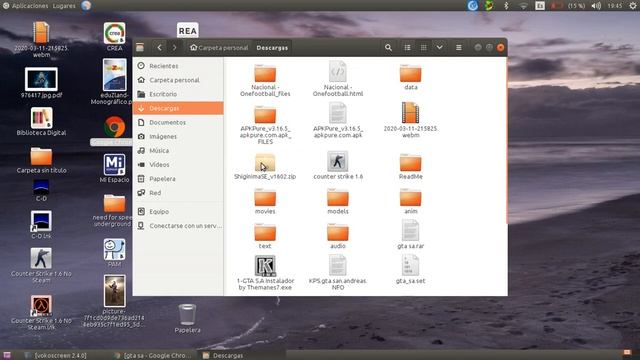Select 2020-03-11-215825.webm in Descargas
640x360 pixels.
point(411,120)
